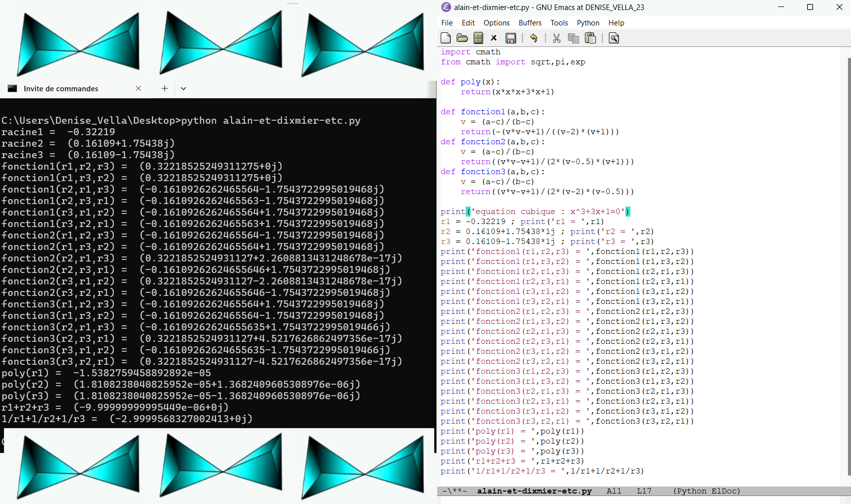Viewport: 851px width, 504px height.
Task: Close the Invite de commandes tab
Action: point(138,88)
